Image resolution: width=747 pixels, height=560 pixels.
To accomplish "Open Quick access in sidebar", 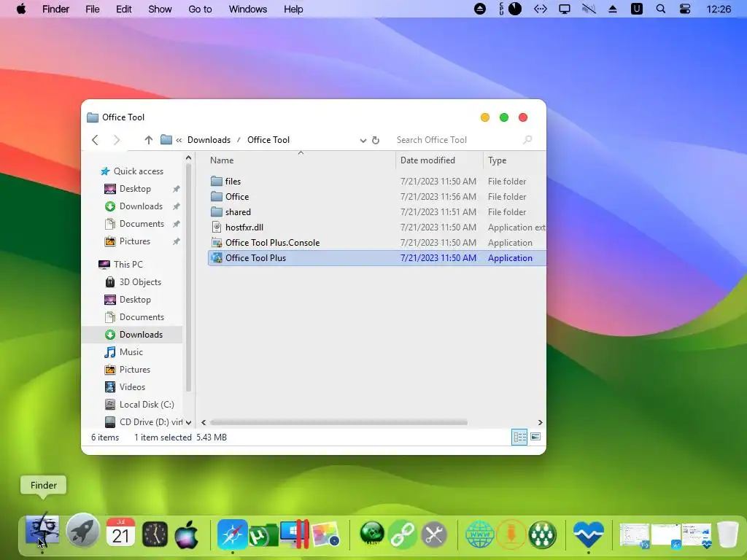I will click(x=133, y=171).
